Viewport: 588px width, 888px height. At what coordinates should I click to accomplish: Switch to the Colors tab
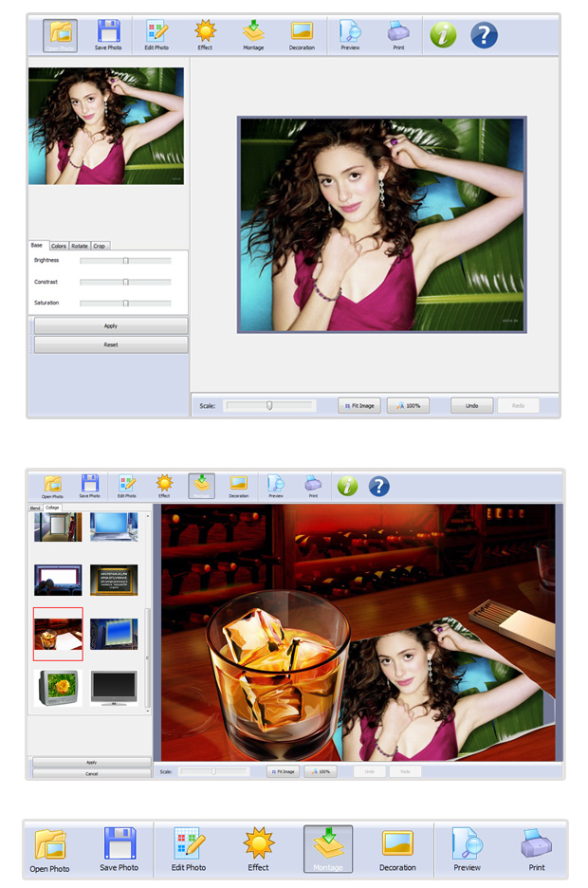(58, 246)
